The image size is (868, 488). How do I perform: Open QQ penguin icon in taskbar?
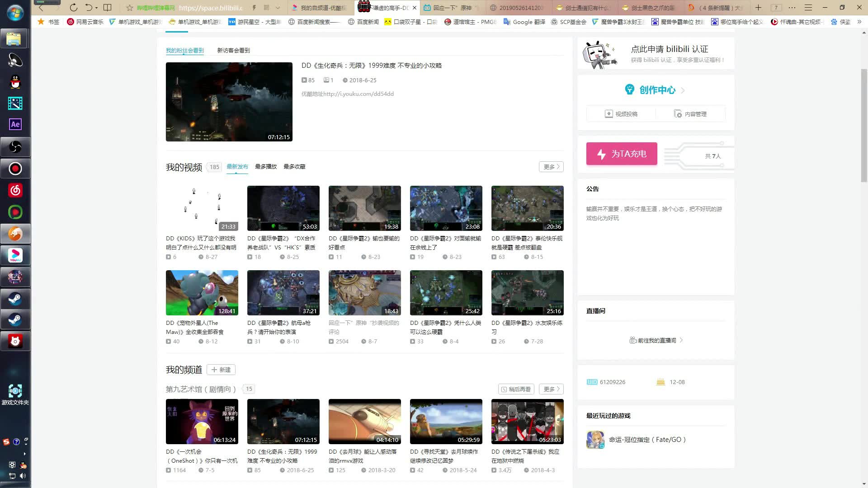[15, 82]
